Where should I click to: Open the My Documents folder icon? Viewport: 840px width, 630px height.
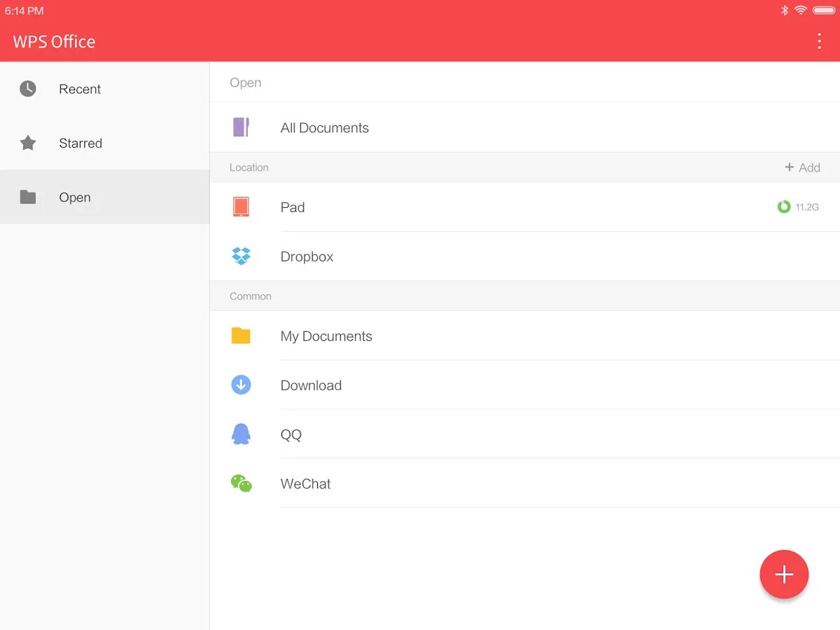point(241,335)
